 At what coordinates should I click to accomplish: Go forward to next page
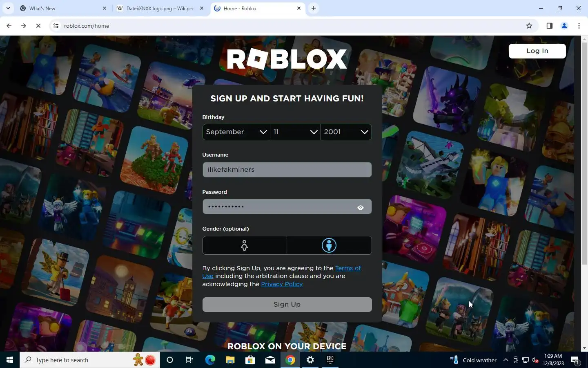[x=24, y=26]
